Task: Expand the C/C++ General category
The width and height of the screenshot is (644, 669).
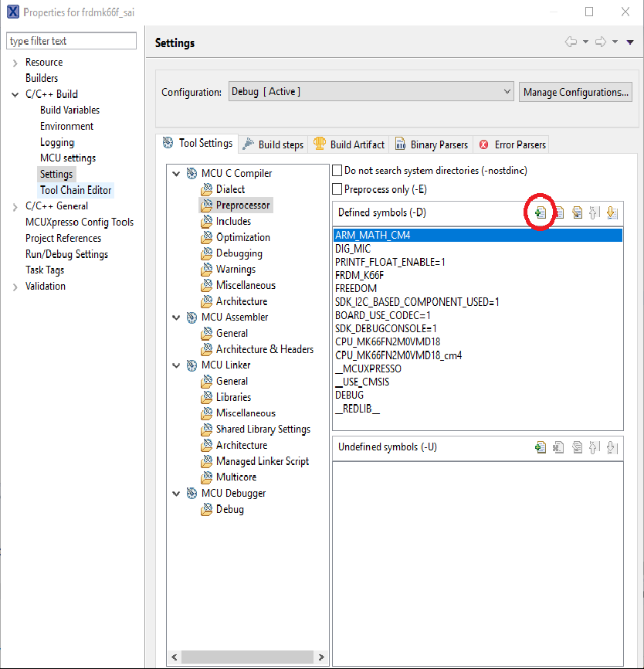Action: pos(15,207)
